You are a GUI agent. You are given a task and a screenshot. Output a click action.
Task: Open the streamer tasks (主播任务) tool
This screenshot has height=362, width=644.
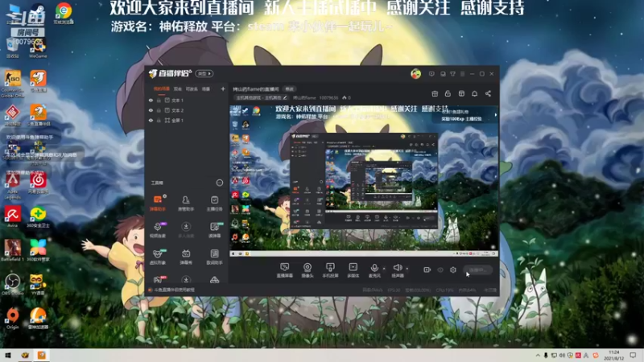click(214, 203)
